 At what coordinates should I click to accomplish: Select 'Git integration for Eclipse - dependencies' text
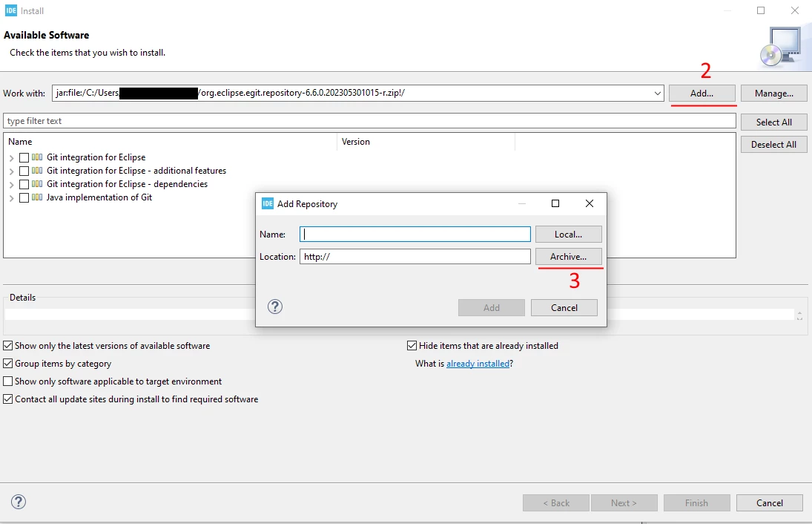[x=127, y=184]
